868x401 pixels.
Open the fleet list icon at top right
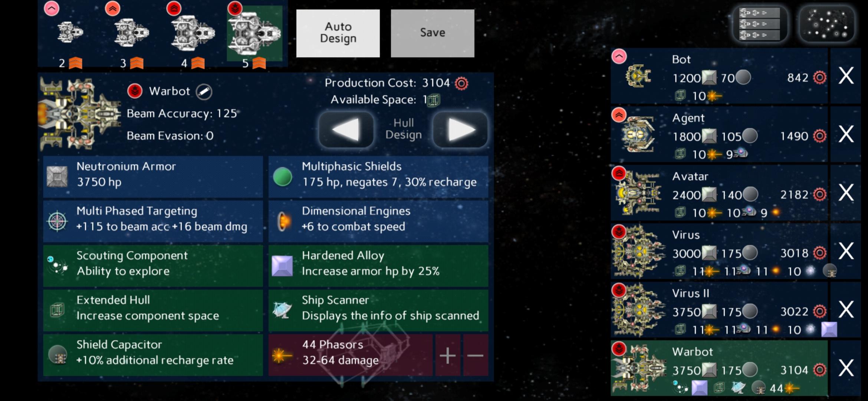coord(760,24)
